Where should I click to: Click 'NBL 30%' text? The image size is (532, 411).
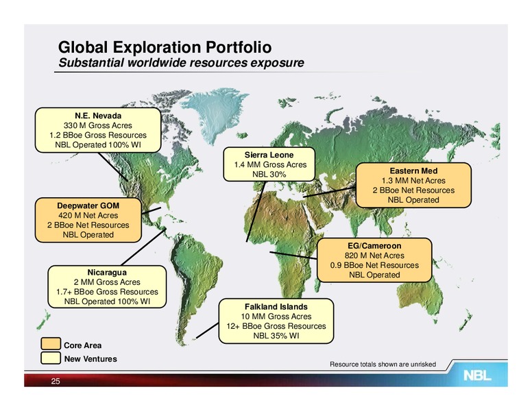click(x=269, y=174)
